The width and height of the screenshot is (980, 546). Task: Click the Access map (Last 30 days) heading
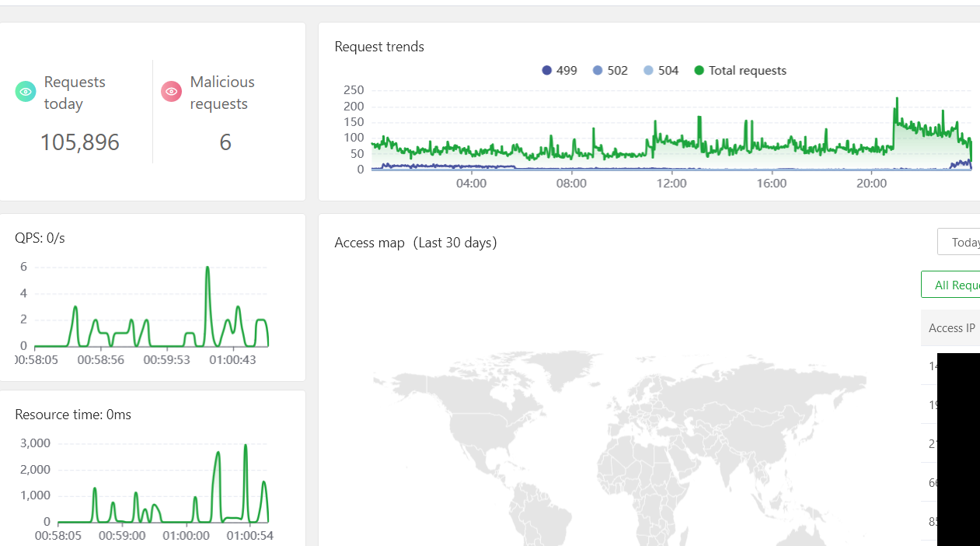tap(415, 243)
